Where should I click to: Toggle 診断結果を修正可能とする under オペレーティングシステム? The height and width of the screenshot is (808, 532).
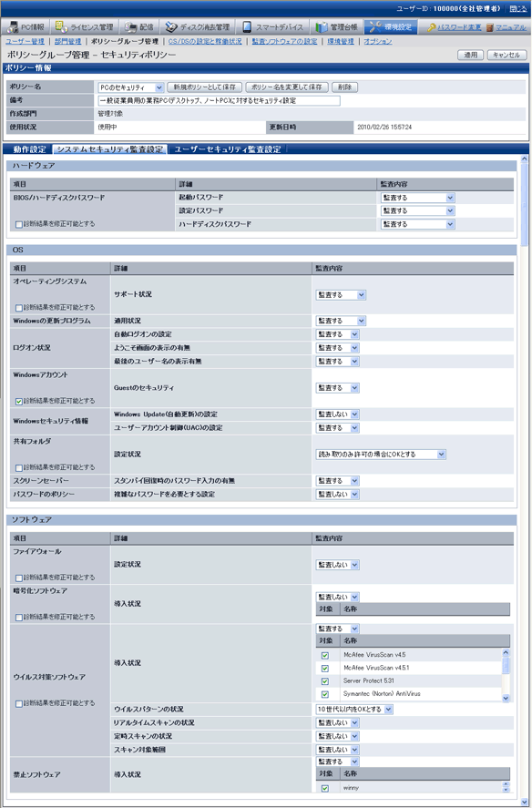click(x=19, y=308)
